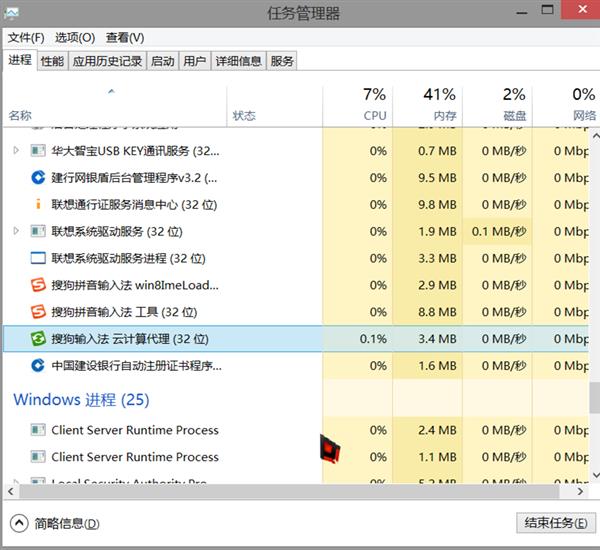Sort by the CPU 7% column header
Image resolution: width=600 pixels, height=550 pixels.
(x=357, y=105)
